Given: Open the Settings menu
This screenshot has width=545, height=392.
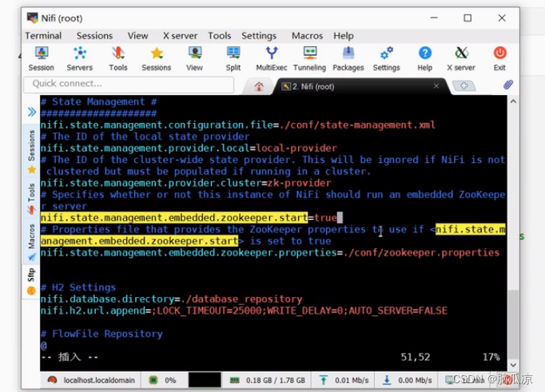Looking at the screenshot, I should click(x=259, y=36).
